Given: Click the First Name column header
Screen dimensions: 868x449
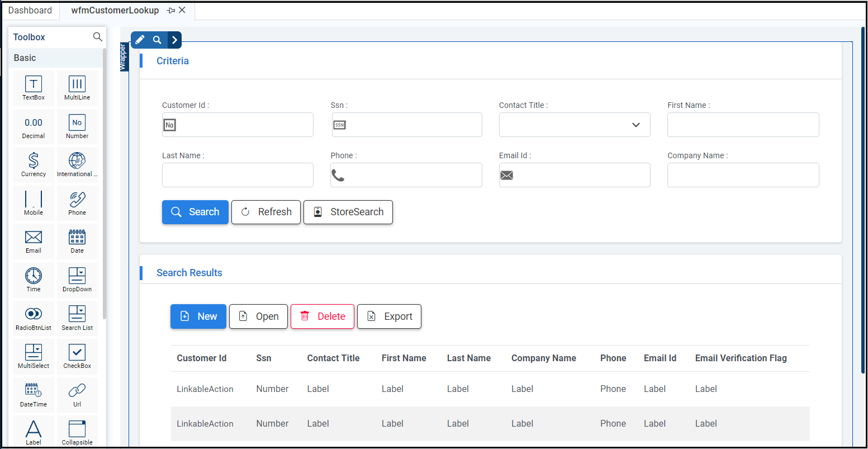Looking at the screenshot, I should (x=404, y=358).
